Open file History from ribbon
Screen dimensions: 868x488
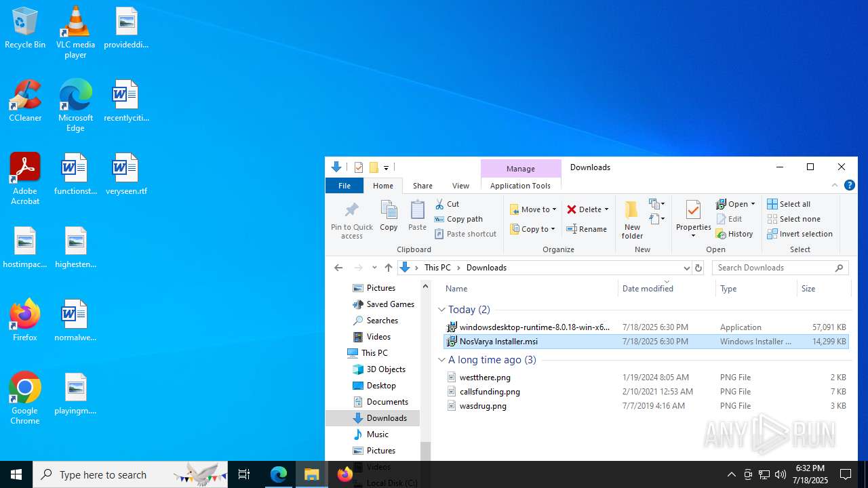pos(735,234)
